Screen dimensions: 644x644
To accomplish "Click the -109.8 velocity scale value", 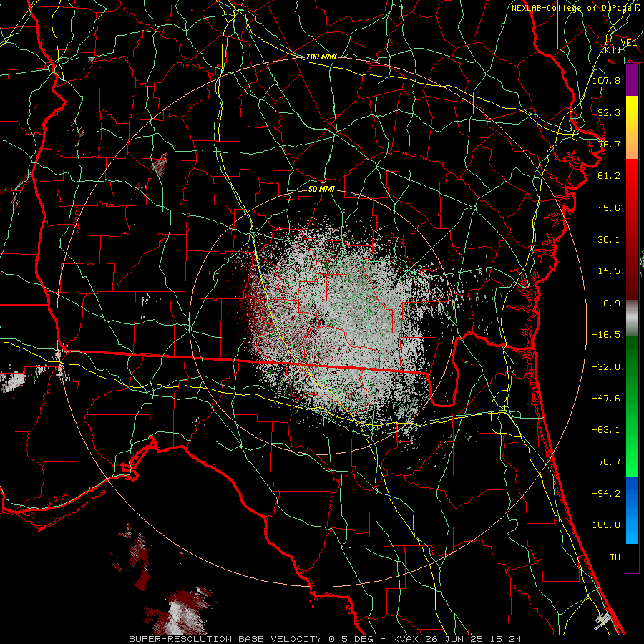I will 603,525.
